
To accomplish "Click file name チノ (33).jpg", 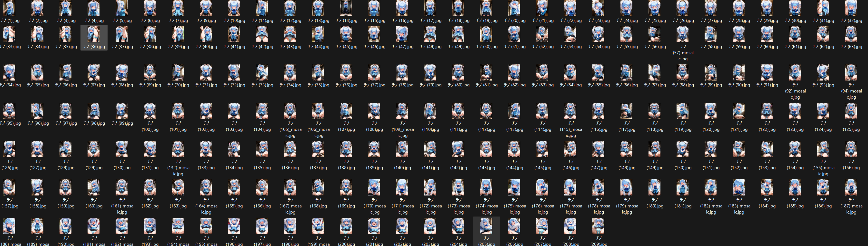I will pyautogui.click(x=10, y=47).
